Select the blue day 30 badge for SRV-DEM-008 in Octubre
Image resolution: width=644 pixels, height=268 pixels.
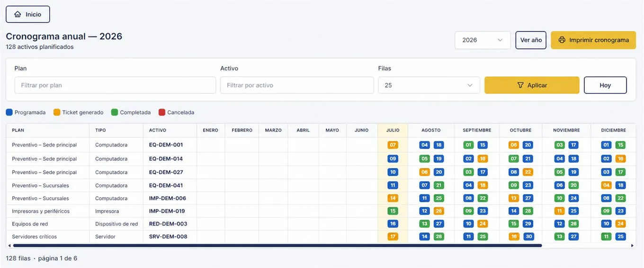point(528,237)
